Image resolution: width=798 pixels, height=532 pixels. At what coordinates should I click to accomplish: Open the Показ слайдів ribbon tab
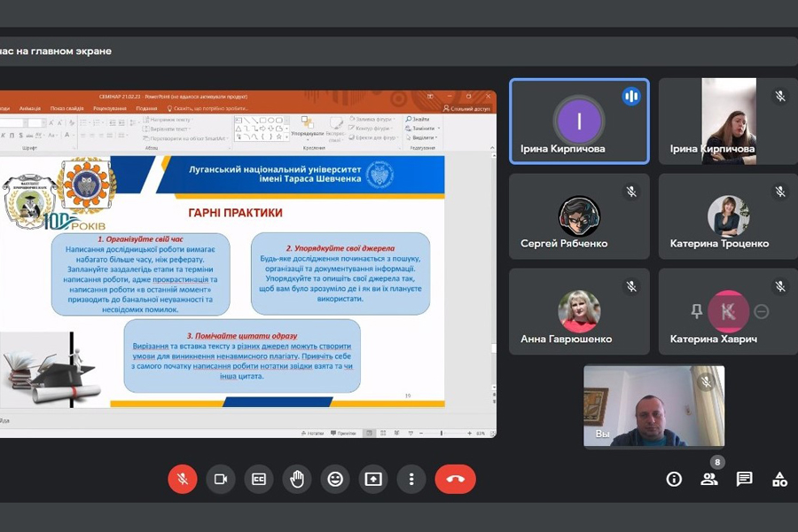66,108
